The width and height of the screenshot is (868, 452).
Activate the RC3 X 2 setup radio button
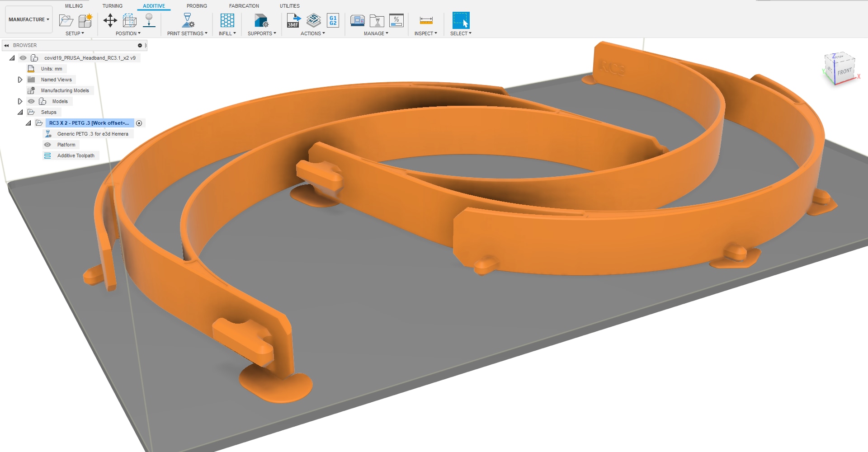point(139,123)
